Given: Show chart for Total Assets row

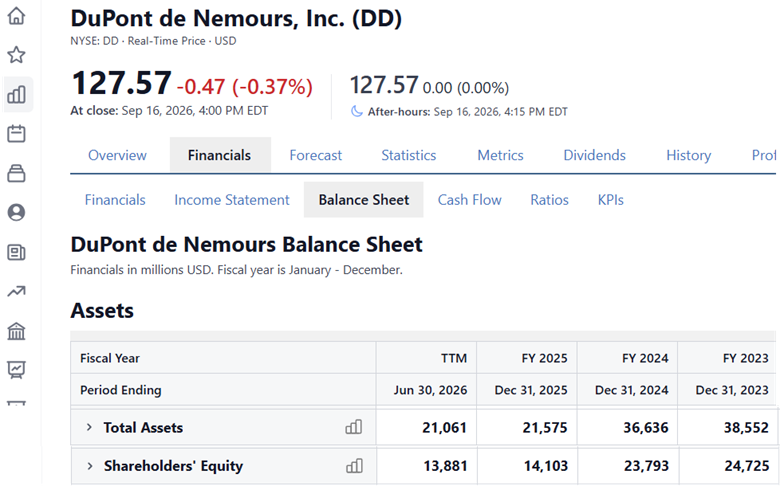Looking at the screenshot, I should (x=354, y=427).
